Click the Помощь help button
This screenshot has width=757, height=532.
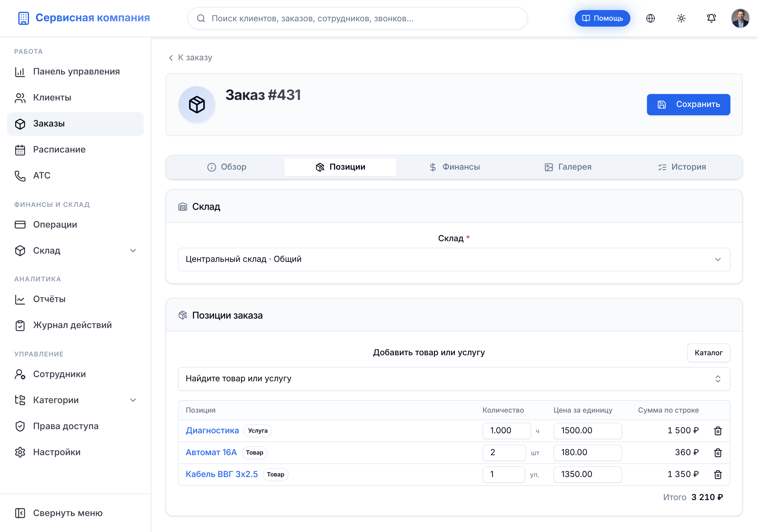tap(602, 18)
